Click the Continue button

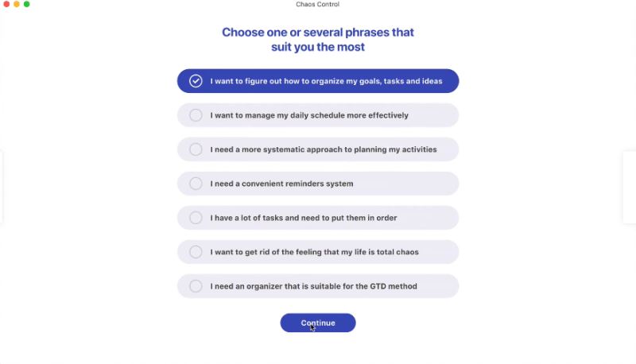point(318,323)
